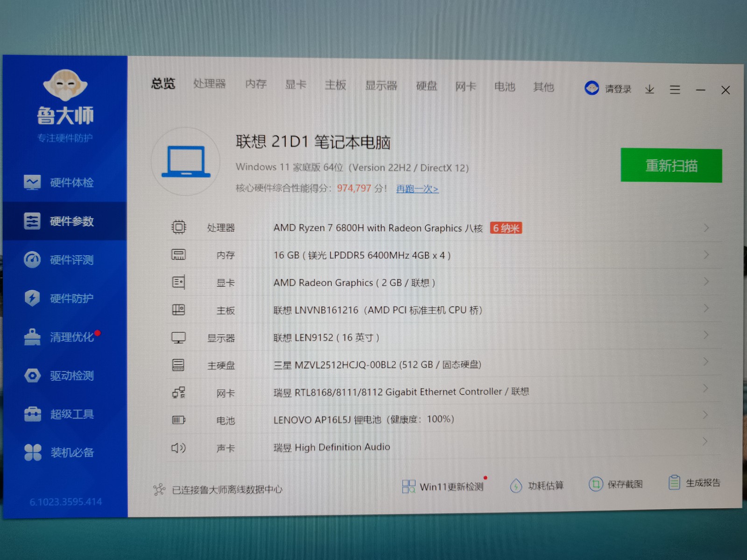The height and width of the screenshot is (560, 747).
Task: Click the laptop computer icon
Action: 186,161
